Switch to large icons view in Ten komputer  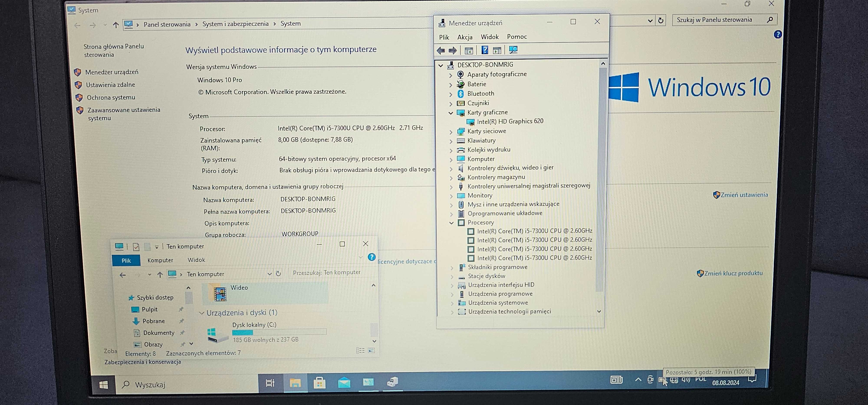tap(371, 350)
